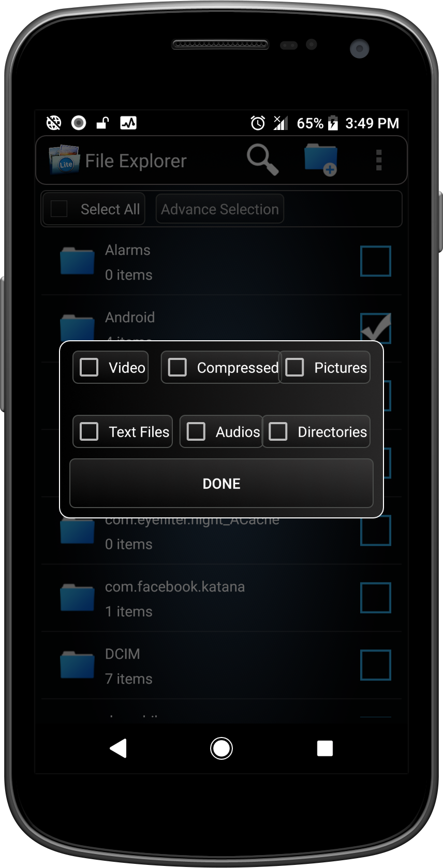The width and height of the screenshot is (443, 868).
Task: Enable the Text Files checkbox
Action: coord(89,431)
